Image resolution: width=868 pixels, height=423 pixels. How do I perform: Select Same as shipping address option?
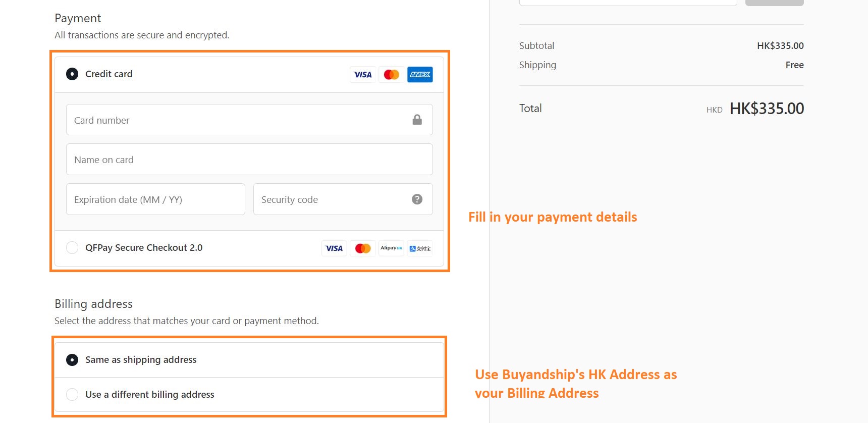point(72,360)
